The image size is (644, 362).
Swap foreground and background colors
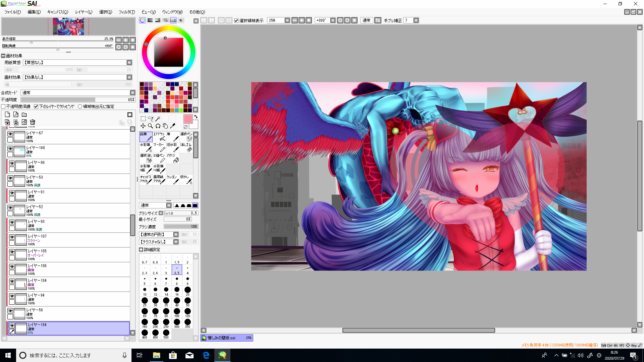196,117
